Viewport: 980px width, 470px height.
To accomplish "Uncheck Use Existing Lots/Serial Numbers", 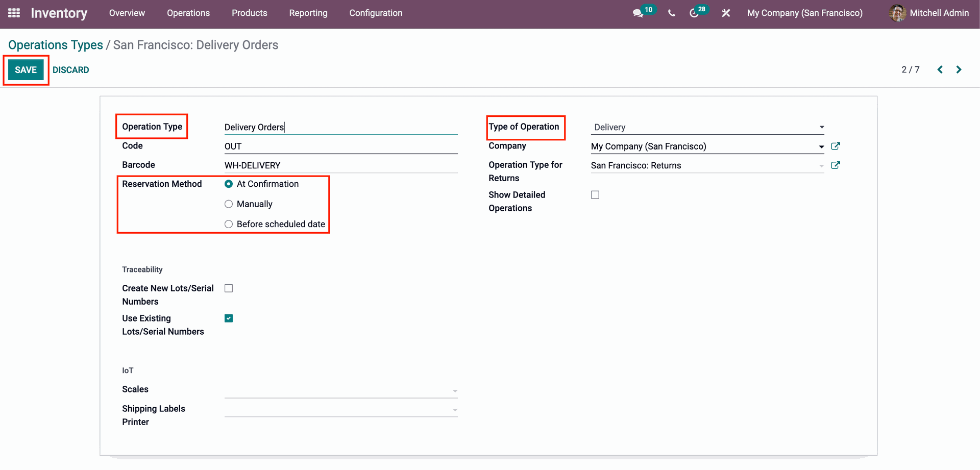I will 229,318.
